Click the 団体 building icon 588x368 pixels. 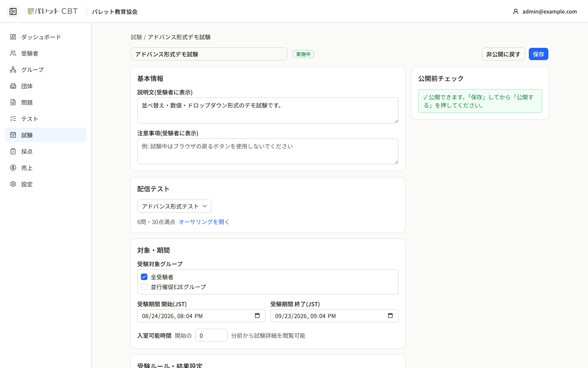[13, 86]
